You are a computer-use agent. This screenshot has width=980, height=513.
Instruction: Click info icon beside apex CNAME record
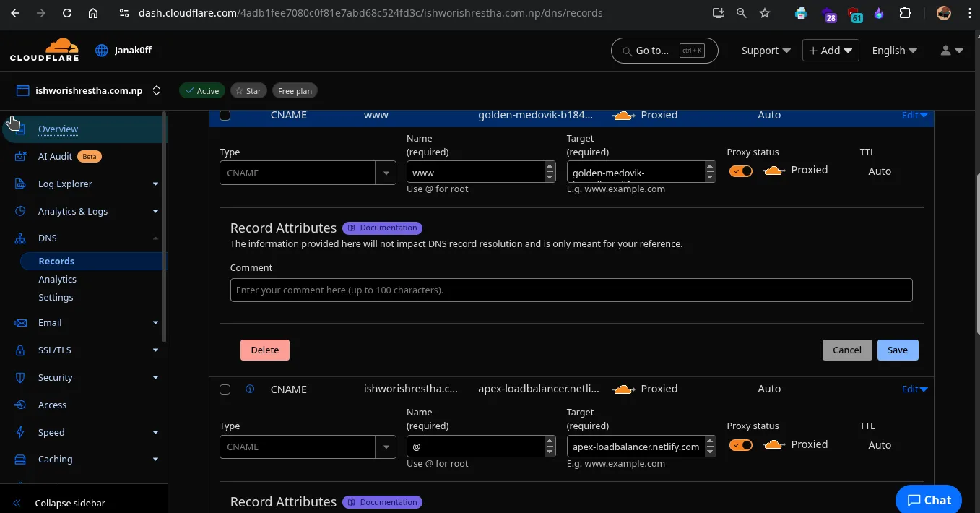[x=250, y=389]
